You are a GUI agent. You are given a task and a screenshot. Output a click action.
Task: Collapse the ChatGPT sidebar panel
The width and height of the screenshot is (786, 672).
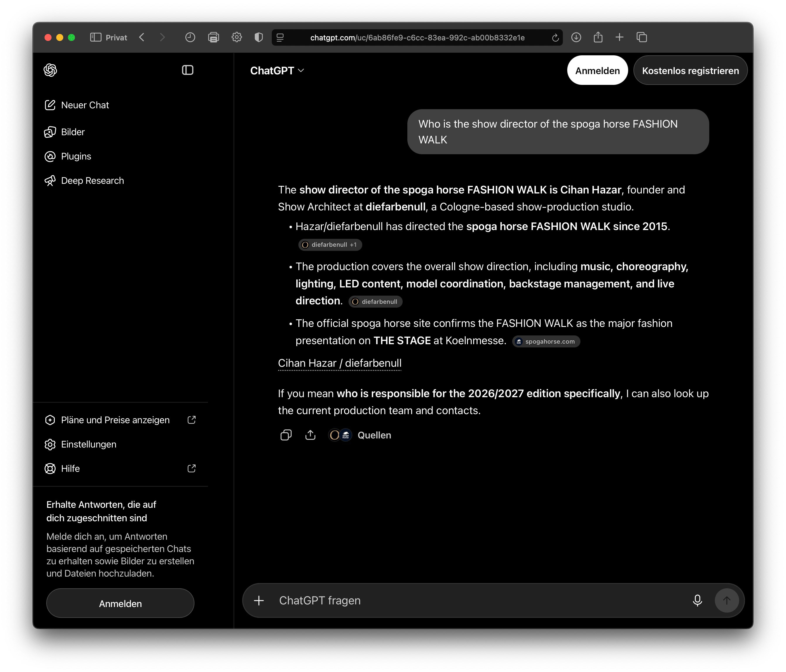[x=188, y=70]
